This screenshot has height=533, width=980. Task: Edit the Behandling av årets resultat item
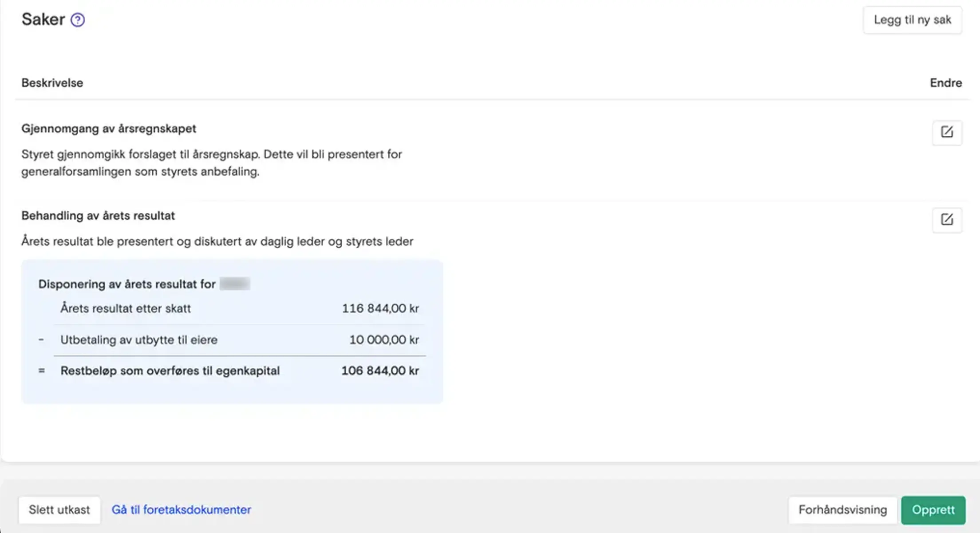pyautogui.click(x=947, y=220)
